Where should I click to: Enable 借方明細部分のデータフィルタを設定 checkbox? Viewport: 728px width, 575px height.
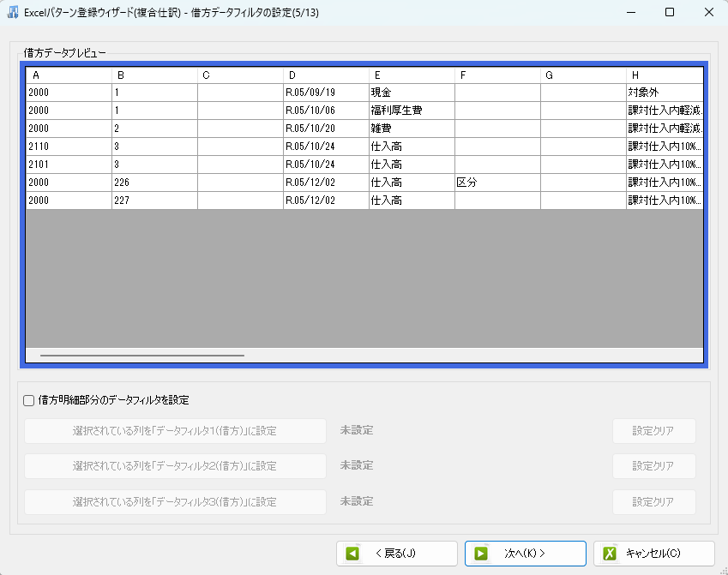click(x=29, y=400)
